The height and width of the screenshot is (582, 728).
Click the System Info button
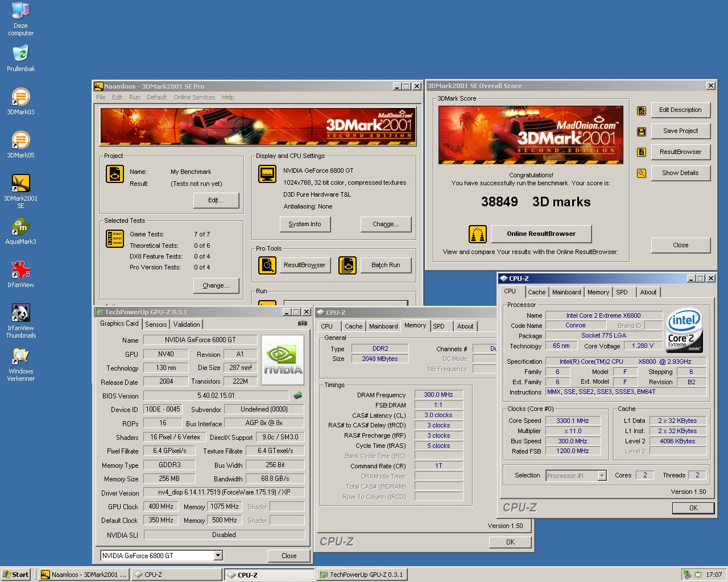click(305, 224)
